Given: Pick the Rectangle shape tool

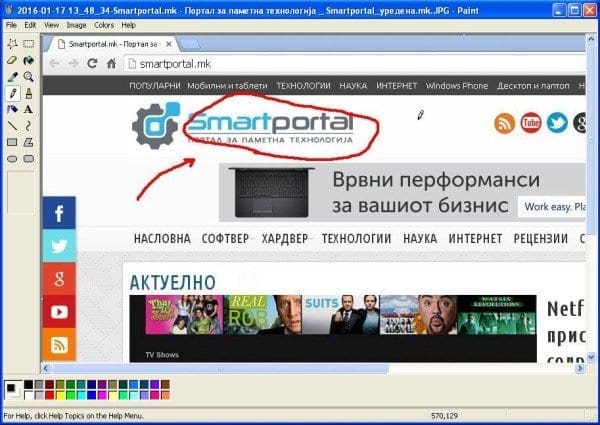Looking at the screenshot, I should [12, 142].
